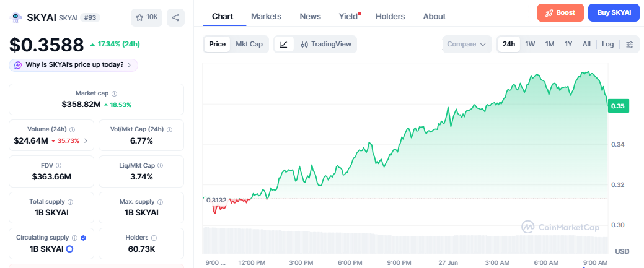The width and height of the screenshot is (644, 268).
Task: Click the 0.3132 opening price label
Action: tap(216, 200)
